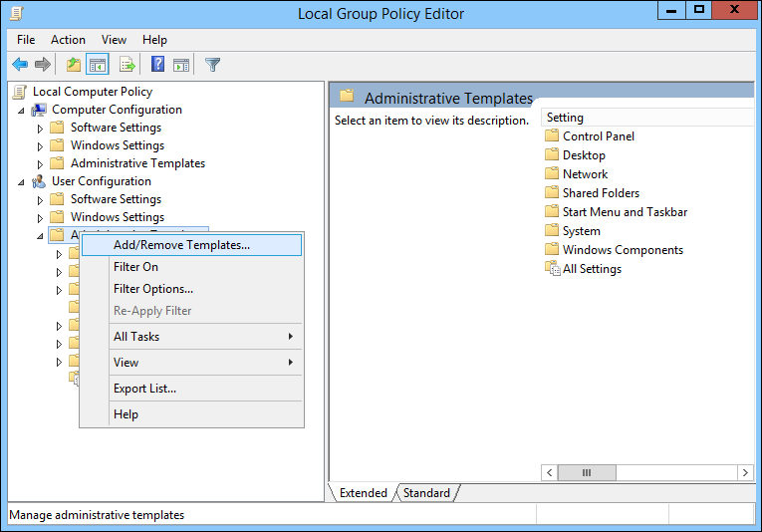Click the Desktop folder icon in list
Screen dimensions: 762x532
pos(552,154)
